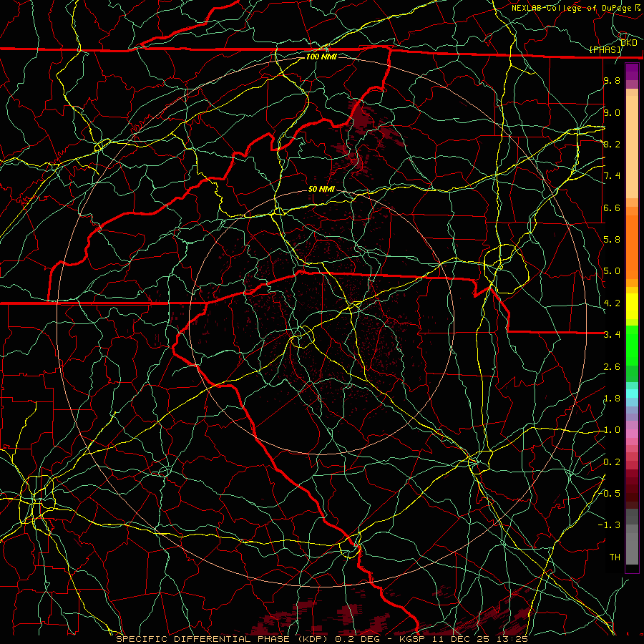The height and width of the screenshot is (644, 644).
Task: Click the 50 NMI range ring label
Action: (321, 189)
